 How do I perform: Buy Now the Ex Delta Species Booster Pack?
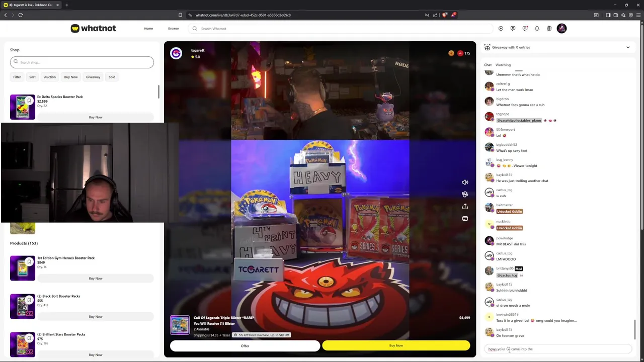[x=96, y=117]
